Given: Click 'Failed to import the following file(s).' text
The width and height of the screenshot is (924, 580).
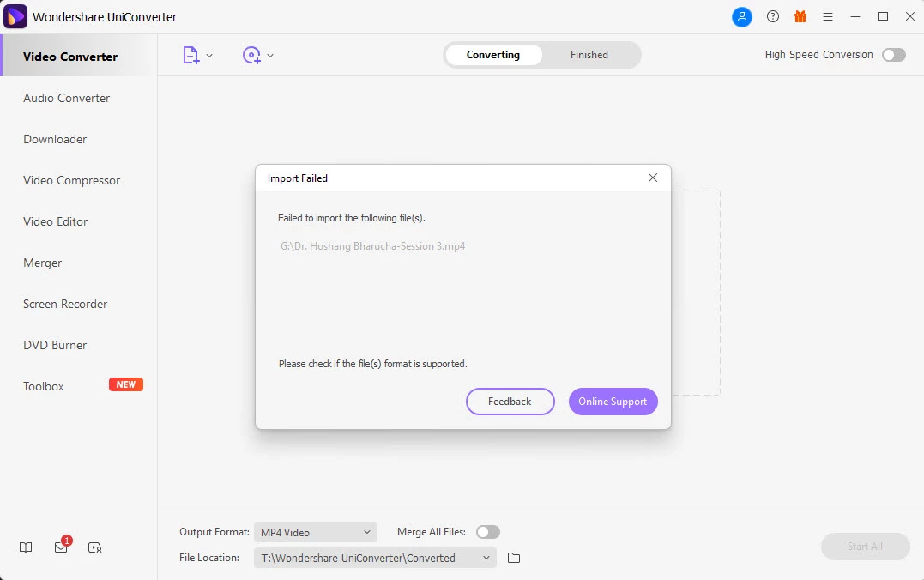Looking at the screenshot, I should coord(352,218).
